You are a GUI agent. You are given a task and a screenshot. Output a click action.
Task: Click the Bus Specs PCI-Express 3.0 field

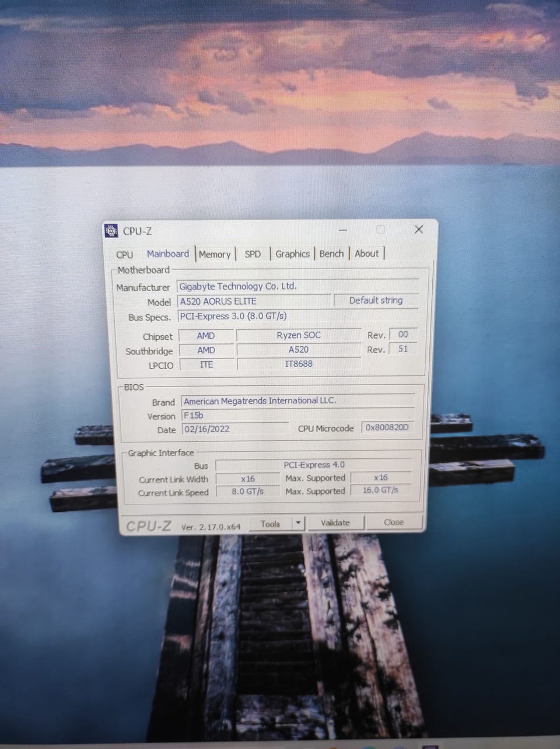coord(297,316)
